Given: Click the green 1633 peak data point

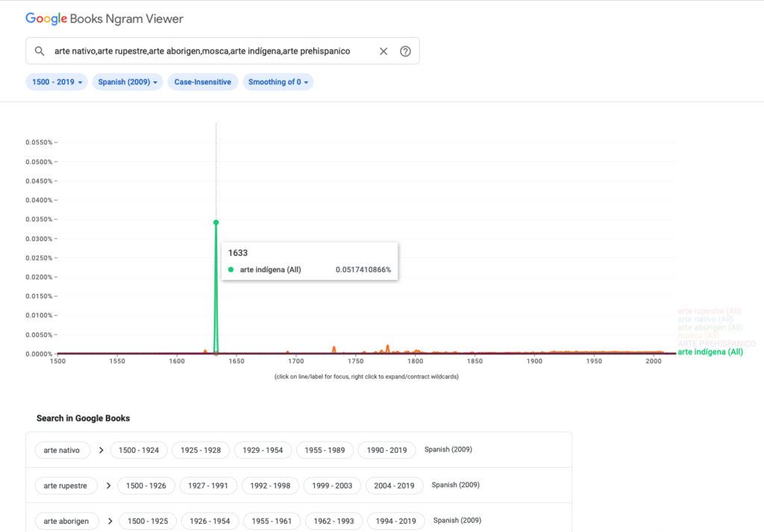Looking at the screenshot, I should 216,222.
